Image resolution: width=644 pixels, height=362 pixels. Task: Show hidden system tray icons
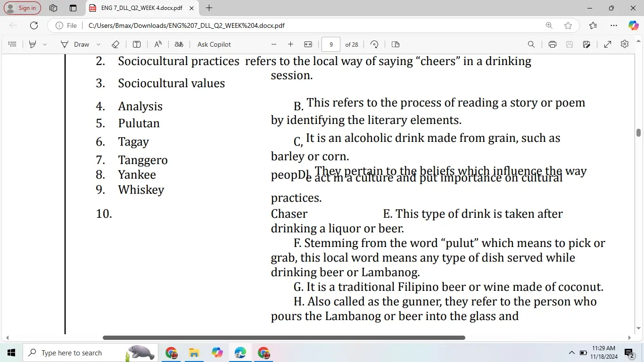coord(571,353)
